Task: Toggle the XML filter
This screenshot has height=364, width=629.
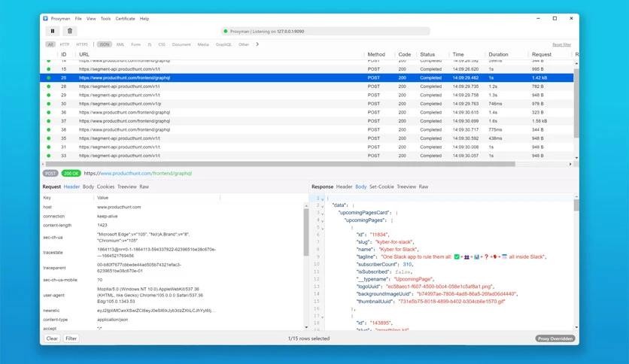Action: click(120, 44)
